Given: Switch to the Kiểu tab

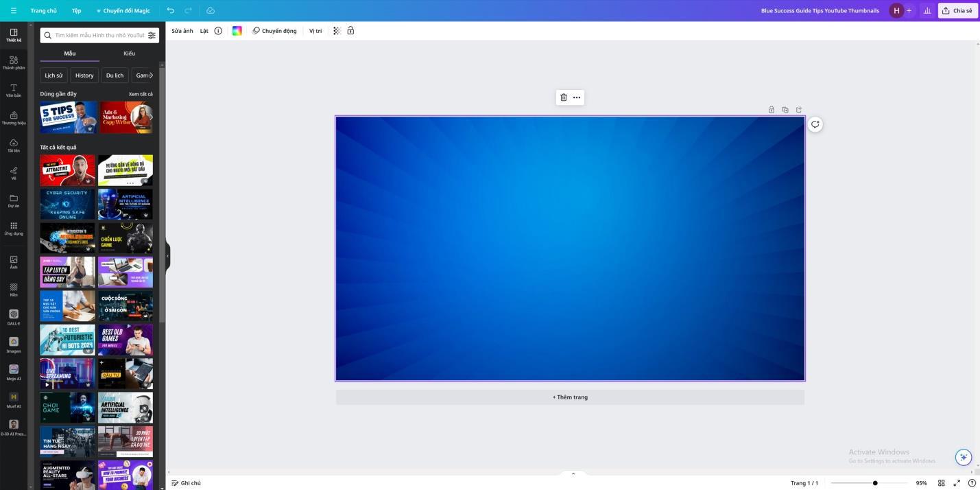Looking at the screenshot, I should coord(129,54).
